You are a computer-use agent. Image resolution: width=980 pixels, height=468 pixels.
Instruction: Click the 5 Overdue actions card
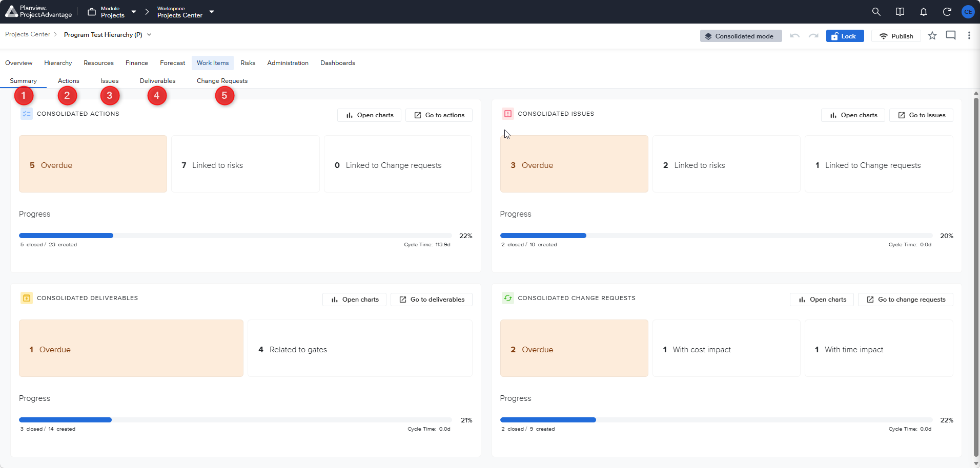pyautogui.click(x=93, y=164)
